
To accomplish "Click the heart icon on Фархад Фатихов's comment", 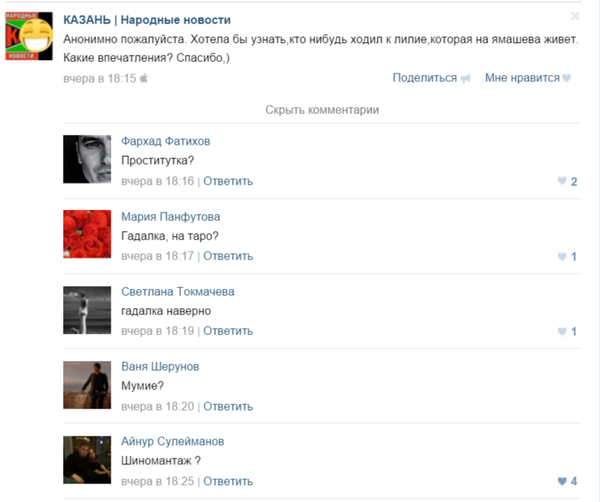I will pos(562,181).
